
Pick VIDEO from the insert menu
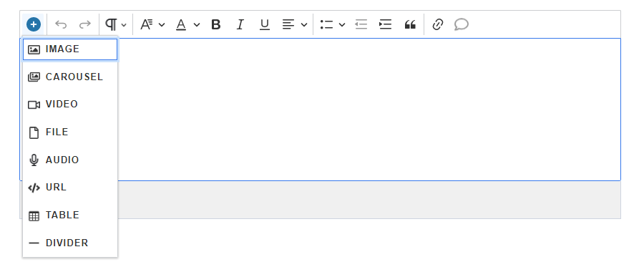70,105
